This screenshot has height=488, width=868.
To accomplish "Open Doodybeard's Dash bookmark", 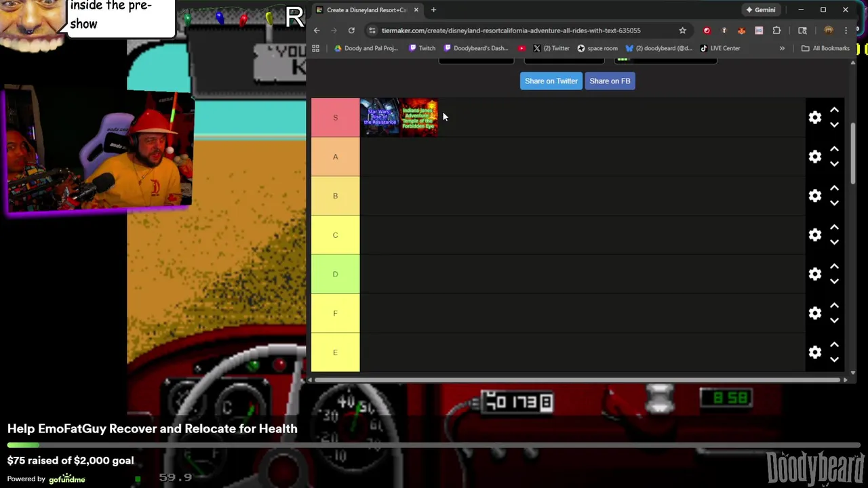I will (x=475, y=48).
